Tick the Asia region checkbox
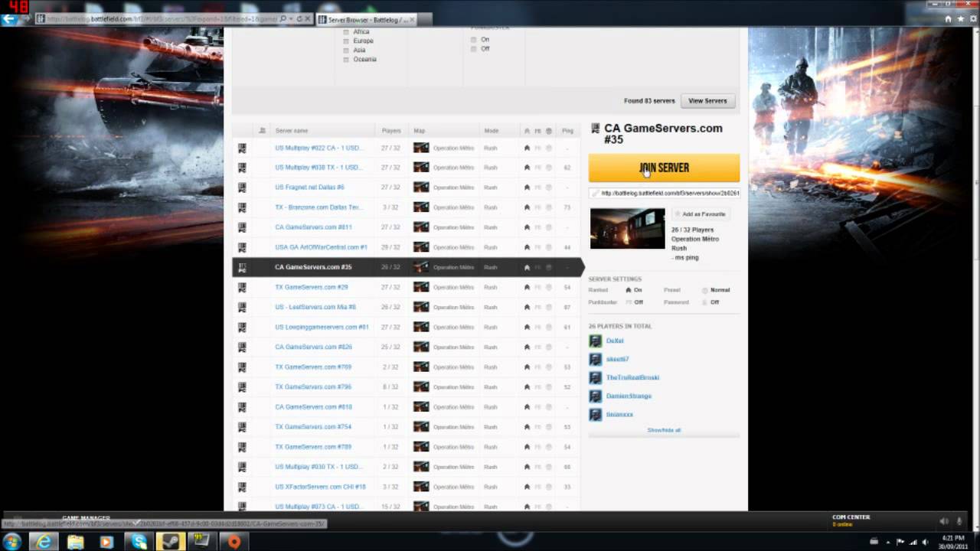The image size is (980, 551). point(346,51)
